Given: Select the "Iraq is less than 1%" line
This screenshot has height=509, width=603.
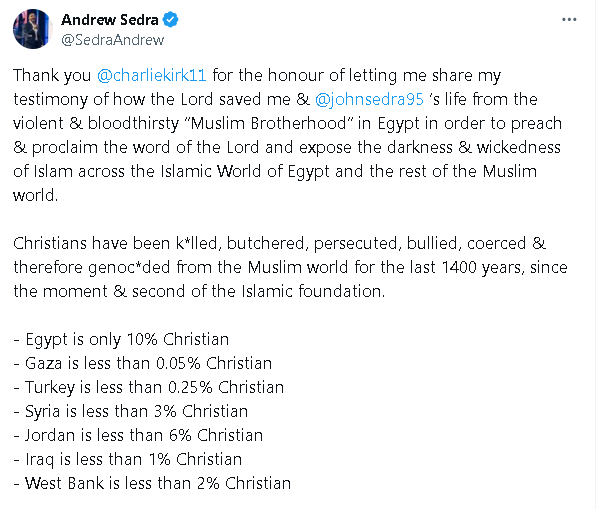Looking at the screenshot, I should pyautogui.click(x=127, y=459).
